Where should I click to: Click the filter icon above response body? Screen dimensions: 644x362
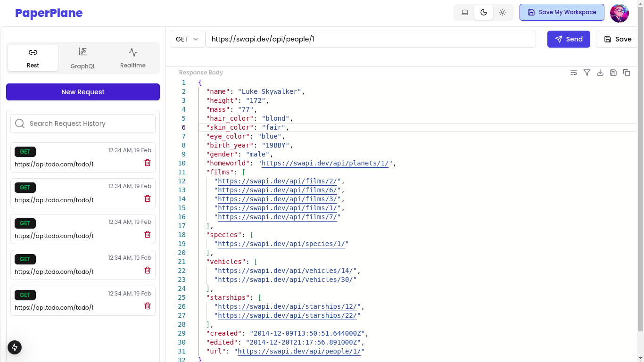click(587, 73)
